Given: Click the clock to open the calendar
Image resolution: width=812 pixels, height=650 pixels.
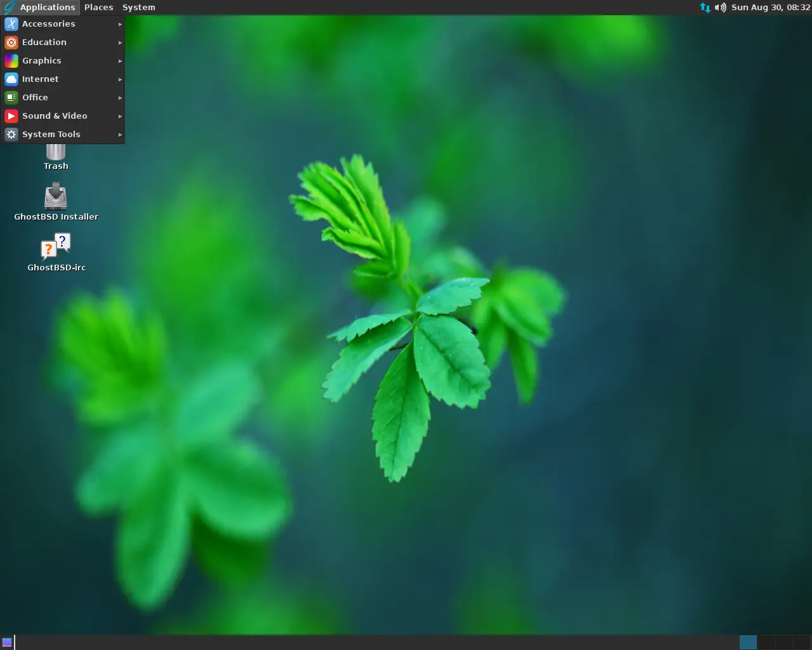Looking at the screenshot, I should (x=771, y=8).
